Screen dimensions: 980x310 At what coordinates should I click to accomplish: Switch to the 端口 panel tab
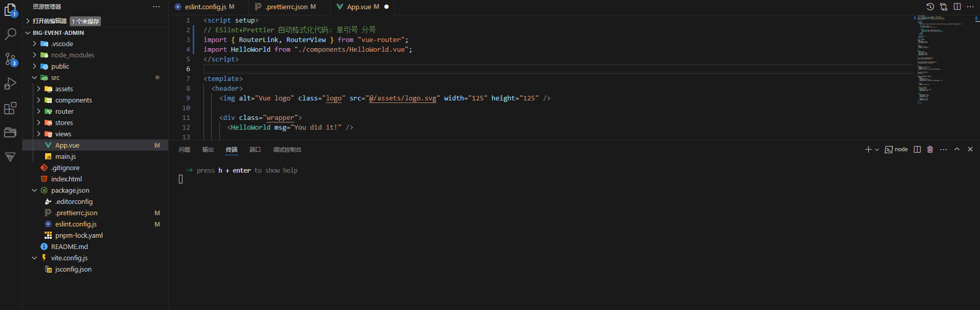tap(255, 150)
